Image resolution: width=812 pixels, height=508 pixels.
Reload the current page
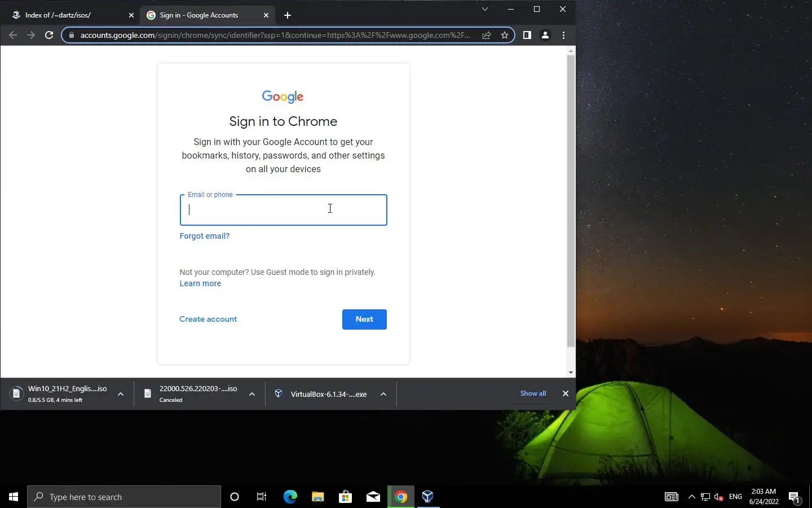tap(49, 35)
